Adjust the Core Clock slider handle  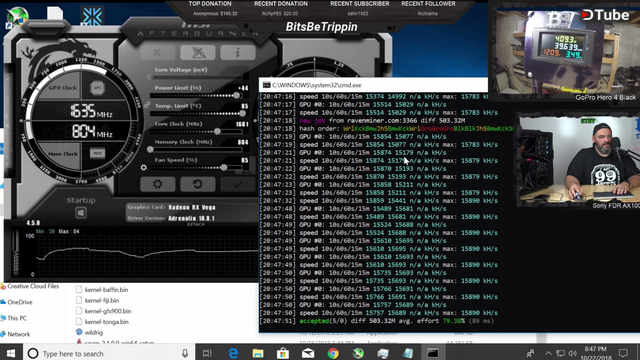217,131
